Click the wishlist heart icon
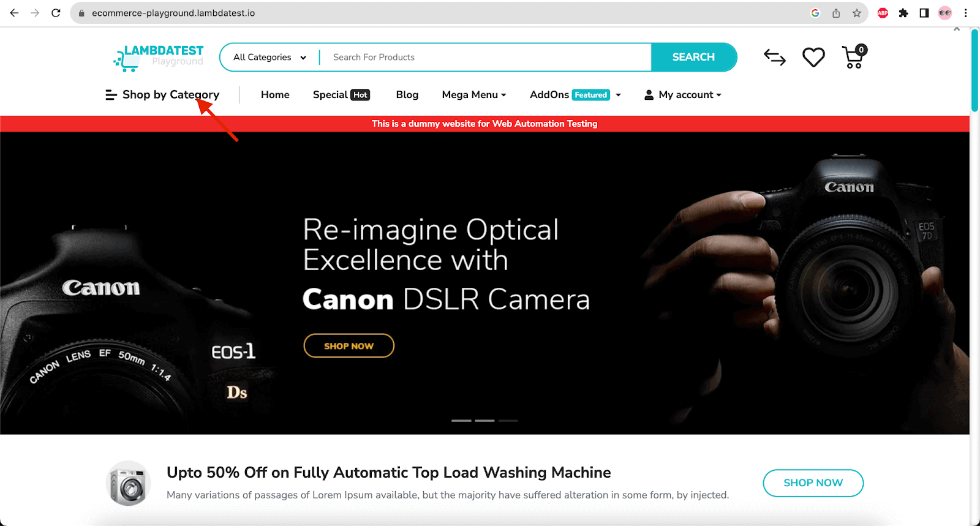This screenshot has height=526, width=980. click(813, 58)
